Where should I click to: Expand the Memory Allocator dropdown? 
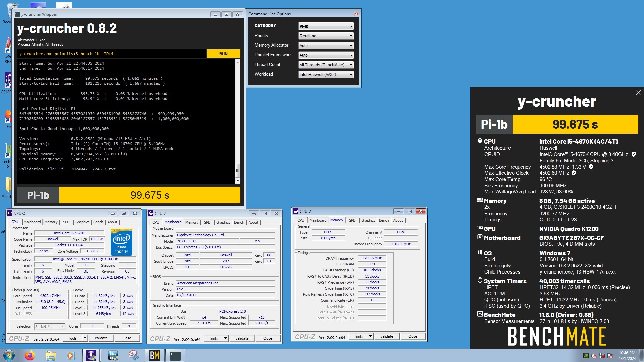pyautogui.click(x=326, y=46)
